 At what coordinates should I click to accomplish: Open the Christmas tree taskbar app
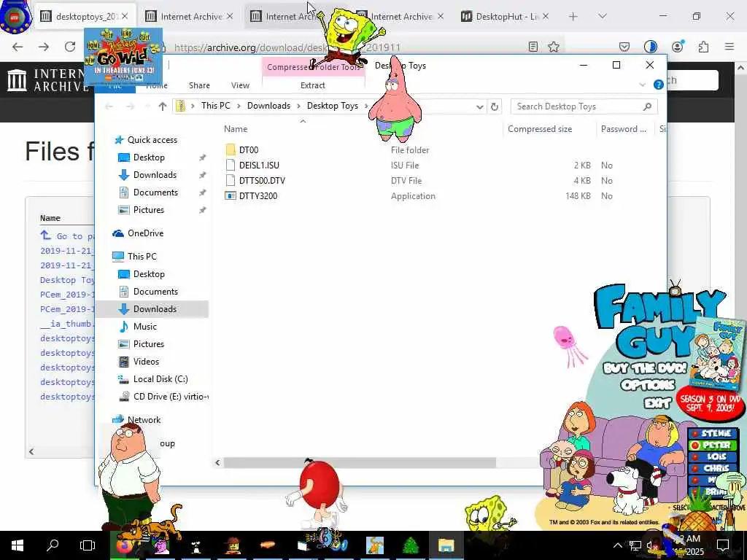click(411, 545)
